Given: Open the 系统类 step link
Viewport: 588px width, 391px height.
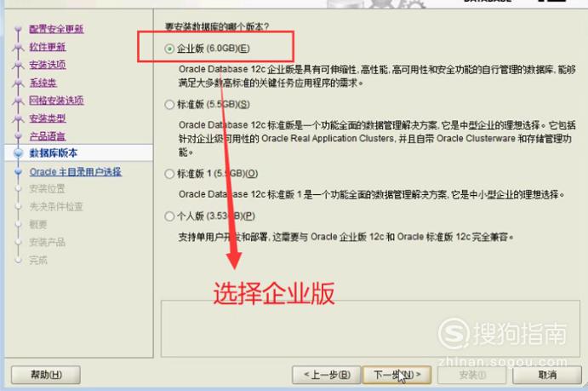Looking at the screenshot, I should pos(43,83).
